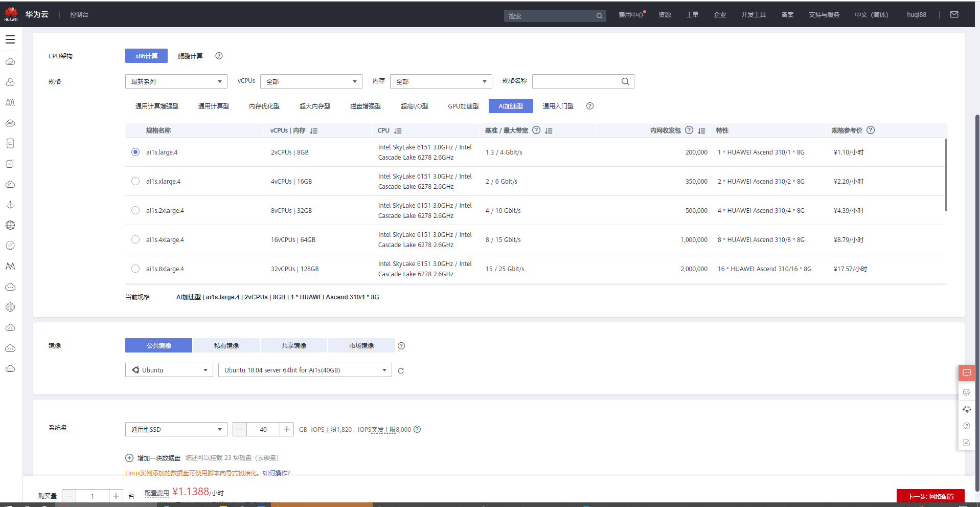Image resolution: width=980 pixels, height=507 pixels.
Task: Sort by the 内网收发包 column icon
Action: pos(702,131)
